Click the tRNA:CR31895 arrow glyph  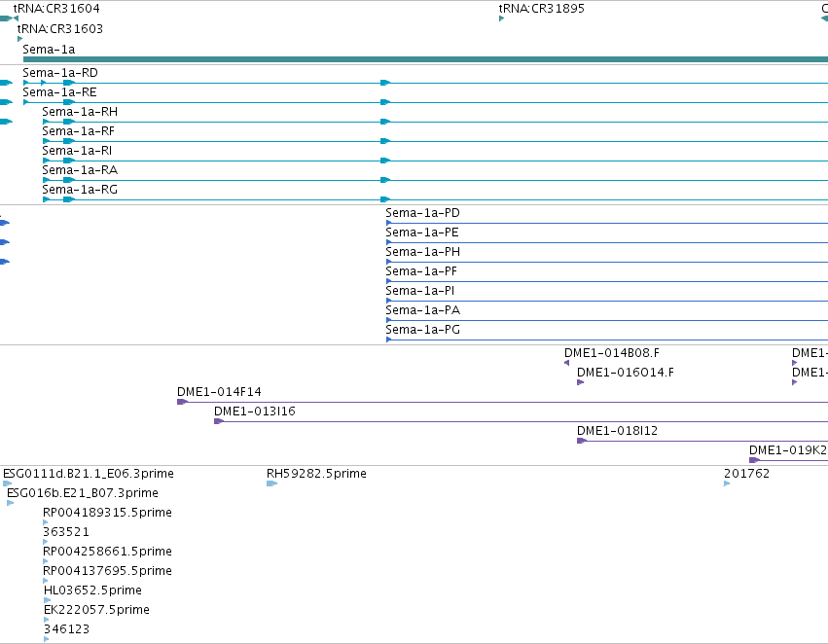(x=501, y=19)
